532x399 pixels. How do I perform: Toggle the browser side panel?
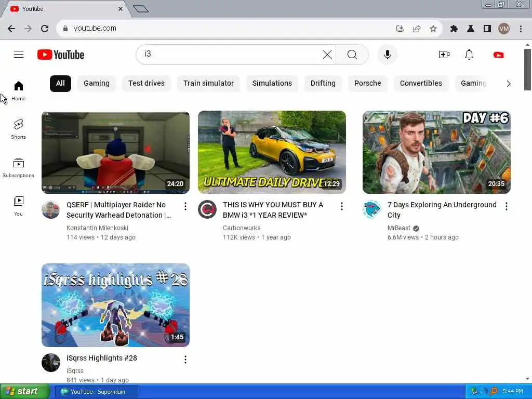tap(487, 29)
